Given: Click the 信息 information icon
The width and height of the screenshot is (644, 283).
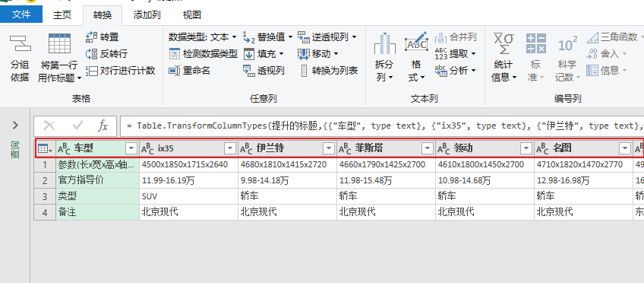Looking at the screenshot, I should [x=592, y=71].
